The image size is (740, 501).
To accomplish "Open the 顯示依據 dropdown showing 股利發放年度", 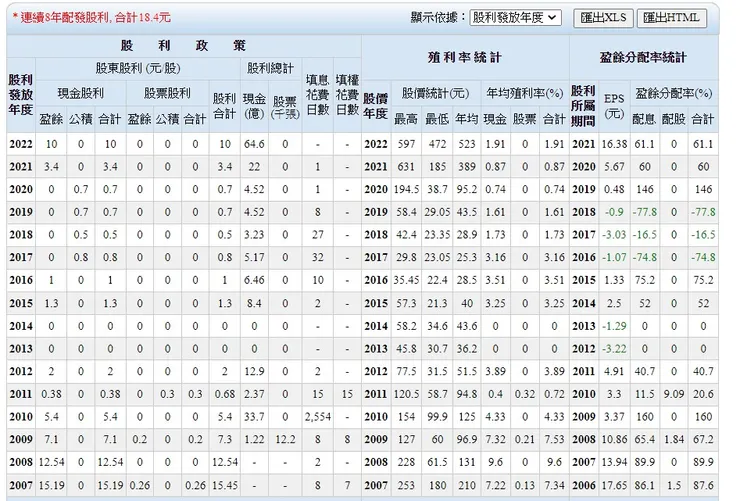I will (515, 18).
